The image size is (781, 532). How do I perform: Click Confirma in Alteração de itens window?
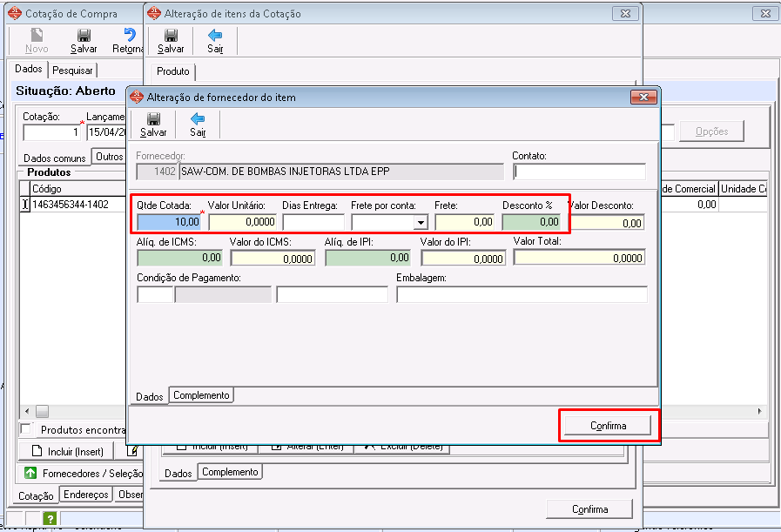click(x=589, y=509)
